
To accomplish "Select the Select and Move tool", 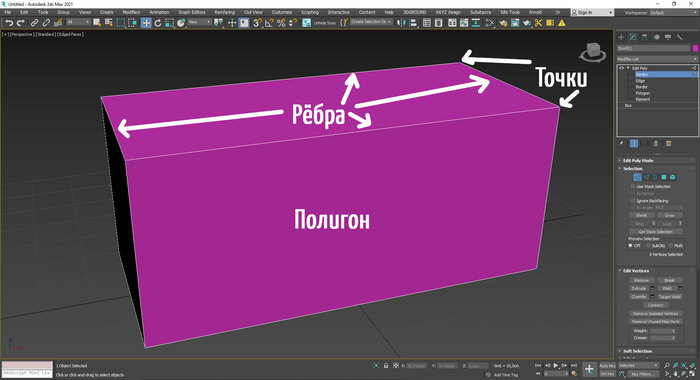I will pyautogui.click(x=146, y=23).
